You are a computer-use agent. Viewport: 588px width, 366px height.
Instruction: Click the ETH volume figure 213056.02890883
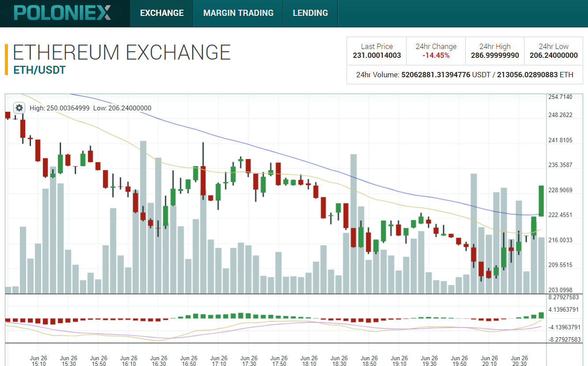(x=527, y=75)
